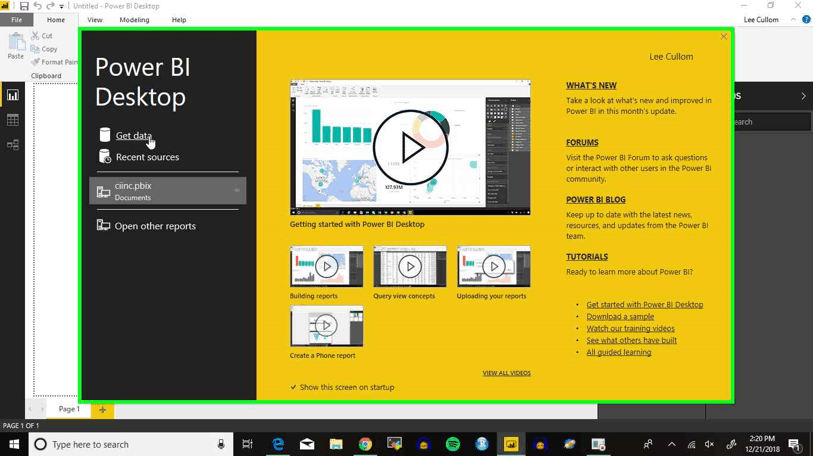Switch to the Modeling ribbon tab
Screen dimensions: 815x457
pyautogui.click(x=134, y=20)
